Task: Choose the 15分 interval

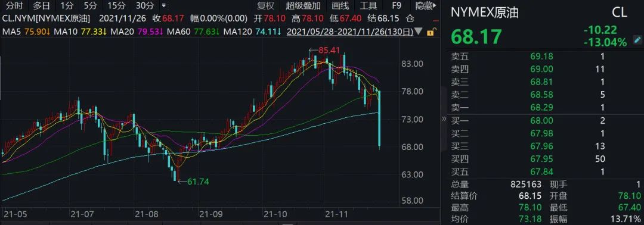Action: point(116,6)
